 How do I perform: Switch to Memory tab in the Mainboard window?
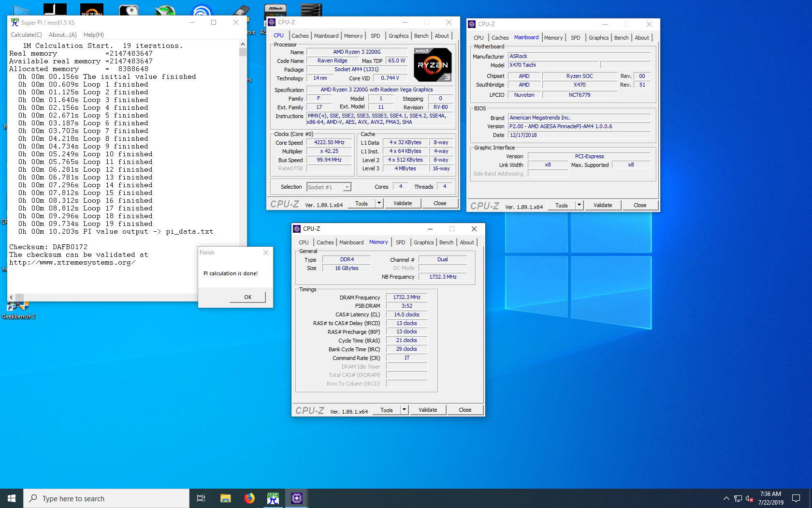[x=553, y=38]
